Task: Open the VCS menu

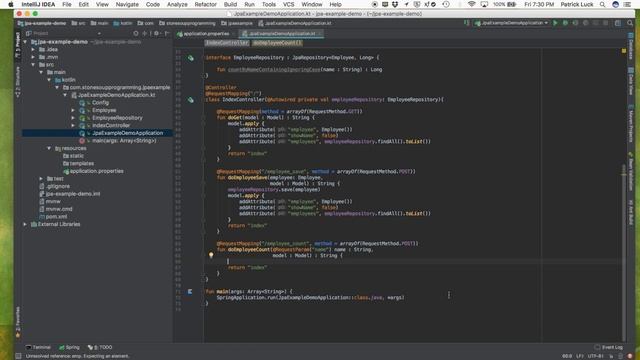Action: 288,4
